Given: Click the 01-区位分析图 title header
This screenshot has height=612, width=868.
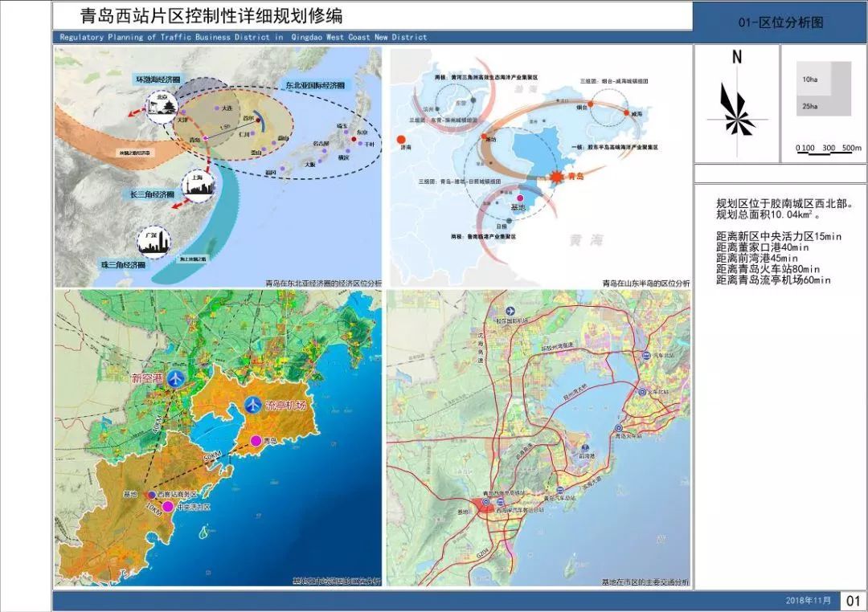Looking at the screenshot, I should click(x=780, y=23).
